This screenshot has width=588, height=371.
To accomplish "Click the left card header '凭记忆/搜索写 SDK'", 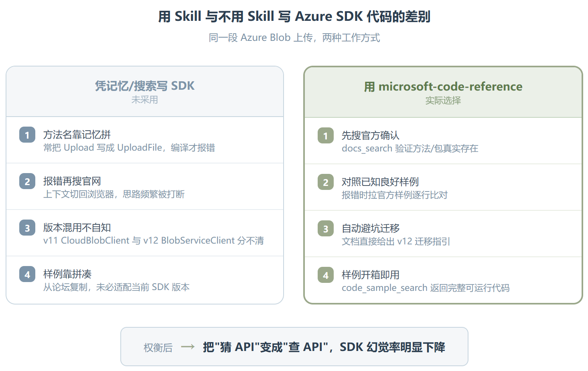I will pos(145,86).
